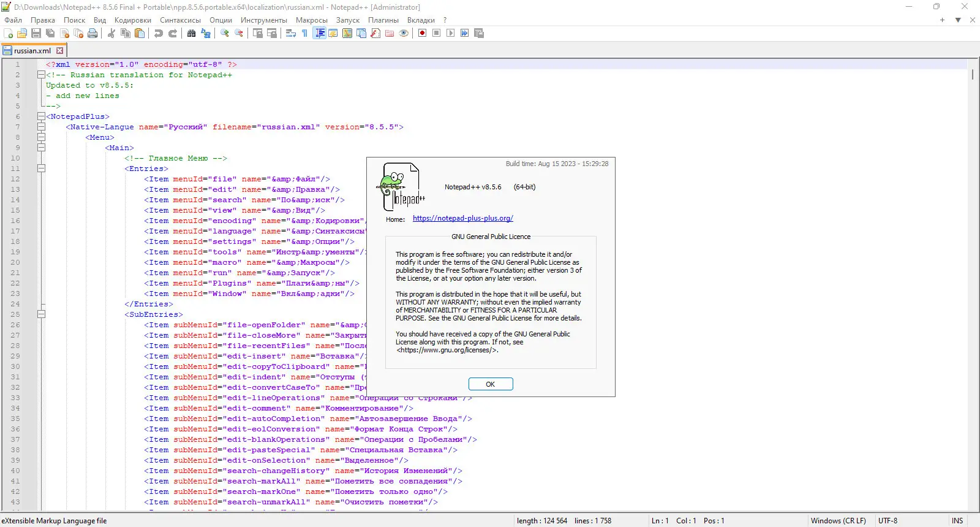Viewport: 980px width, 527px height.
Task: Open the Файл menu
Action: tap(13, 20)
